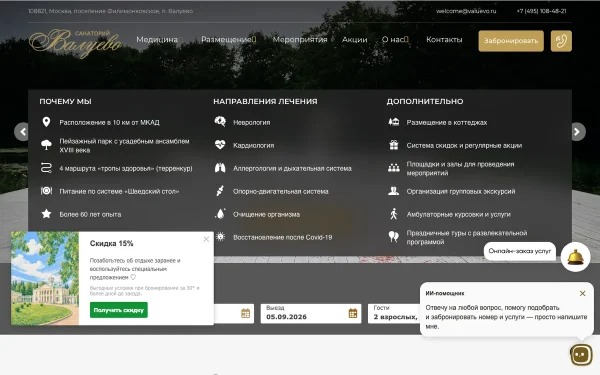Click Размещение в коттеджах text
600x375 pixels.
tap(447, 122)
